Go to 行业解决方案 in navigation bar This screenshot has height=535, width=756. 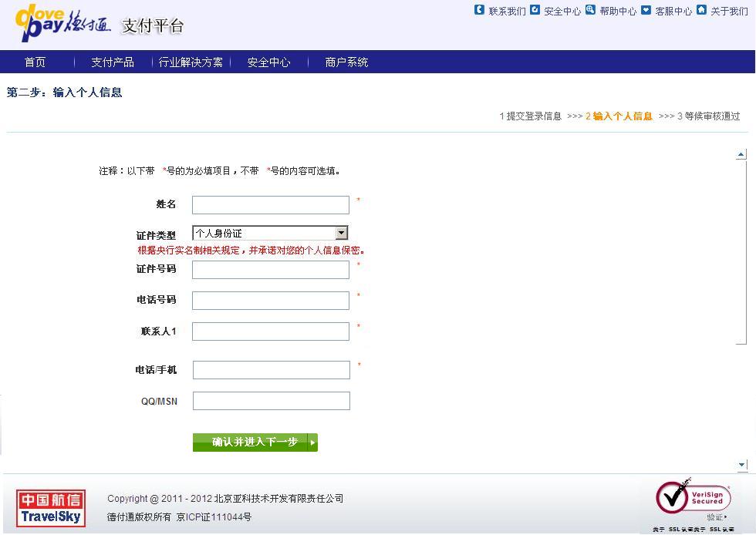[x=191, y=62]
